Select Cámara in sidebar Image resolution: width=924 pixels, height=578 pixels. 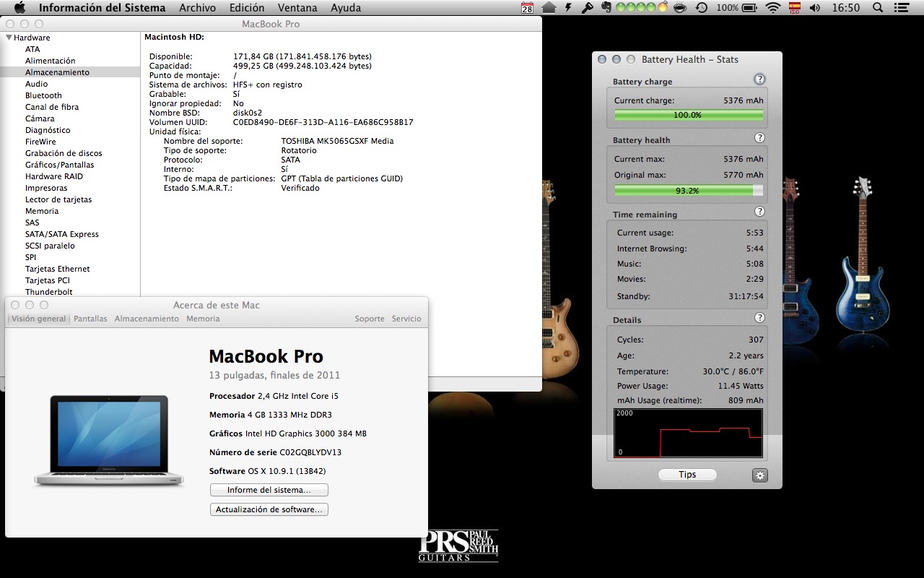(40, 118)
